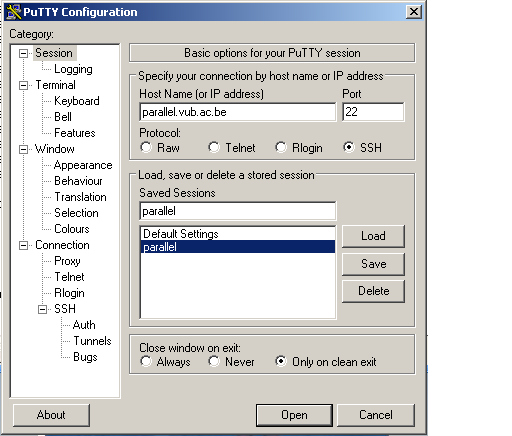Click the Saved Sessions name field
This screenshot has width=512, height=436.
(238, 211)
